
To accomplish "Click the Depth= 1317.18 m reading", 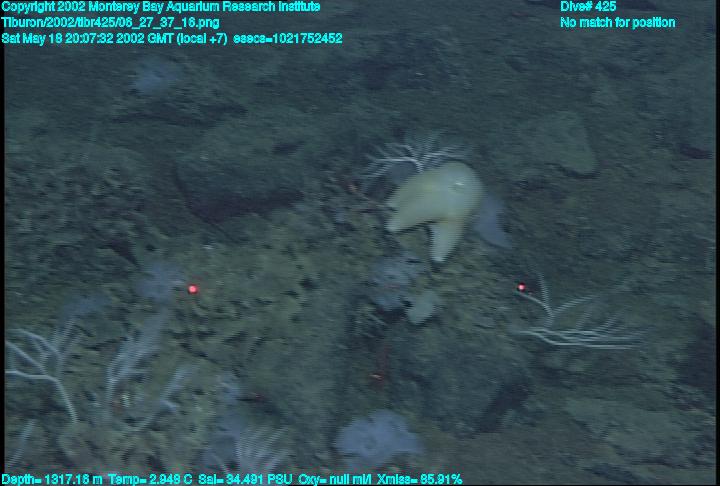I will tap(52, 480).
